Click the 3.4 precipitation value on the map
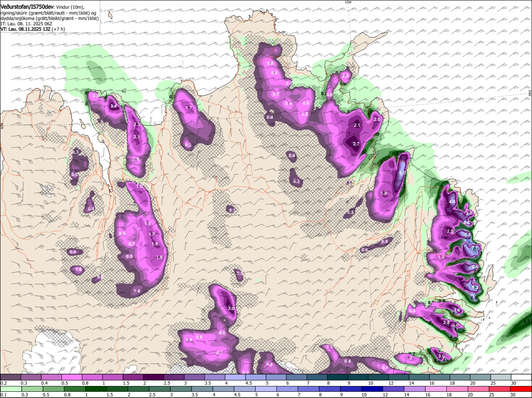This screenshot has height=398, width=532. [113, 107]
